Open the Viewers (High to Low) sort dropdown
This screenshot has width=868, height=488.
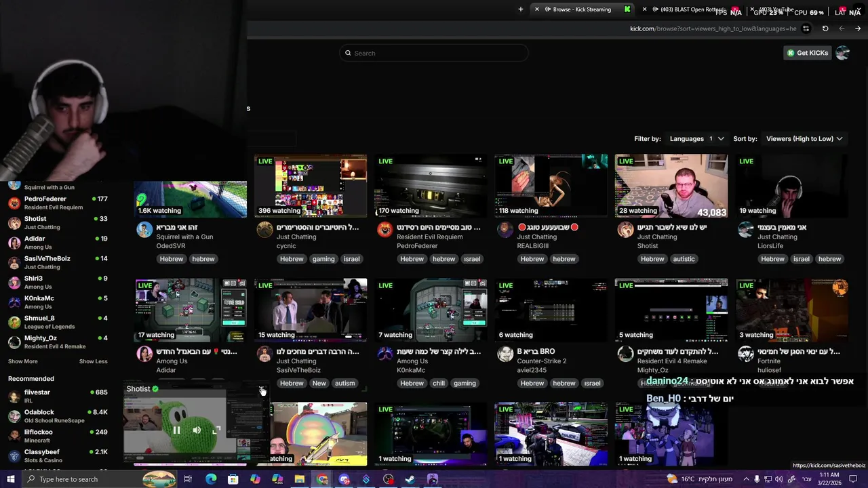[x=804, y=139]
